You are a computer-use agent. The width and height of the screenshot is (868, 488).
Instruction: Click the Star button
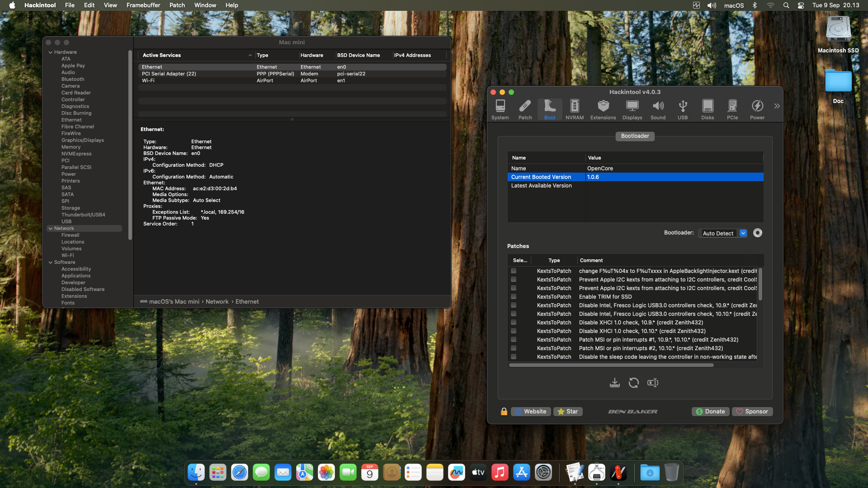tap(568, 411)
